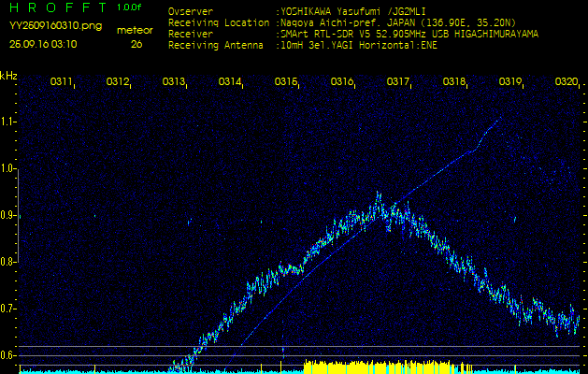The width and height of the screenshot is (588, 374).
Task: Click the 1.1 kHz axis label
Action: [9, 122]
